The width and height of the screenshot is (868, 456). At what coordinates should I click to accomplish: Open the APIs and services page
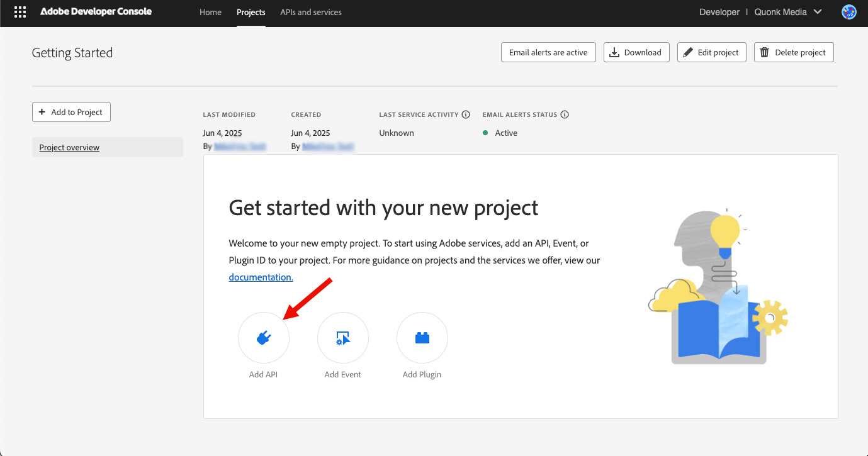tap(310, 12)
